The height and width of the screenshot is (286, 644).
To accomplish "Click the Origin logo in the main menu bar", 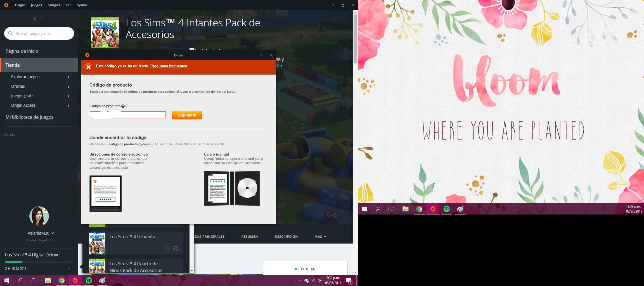I will pyautogui.click(x=6, y=5).
